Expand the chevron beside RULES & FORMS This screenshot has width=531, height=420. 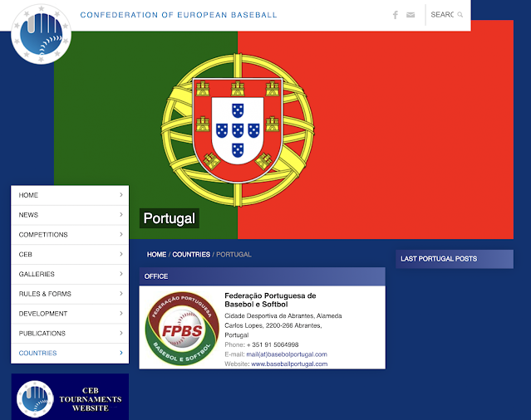[121, 293]
